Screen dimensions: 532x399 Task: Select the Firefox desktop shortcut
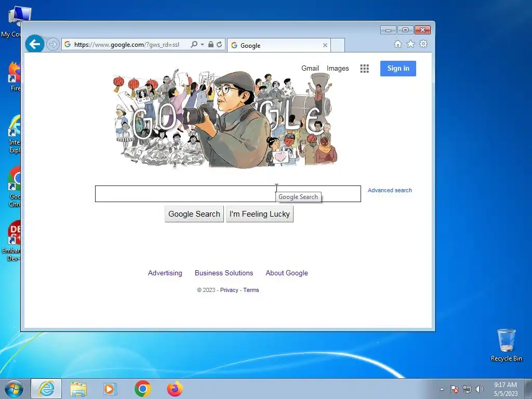click(14, 77)
